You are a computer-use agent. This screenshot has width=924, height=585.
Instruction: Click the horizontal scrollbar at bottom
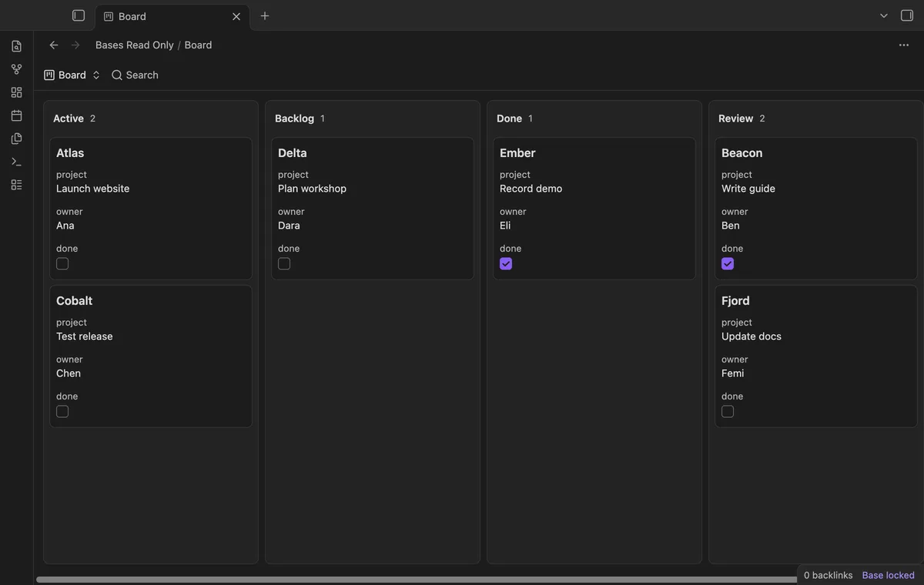(x=416, y=580)
